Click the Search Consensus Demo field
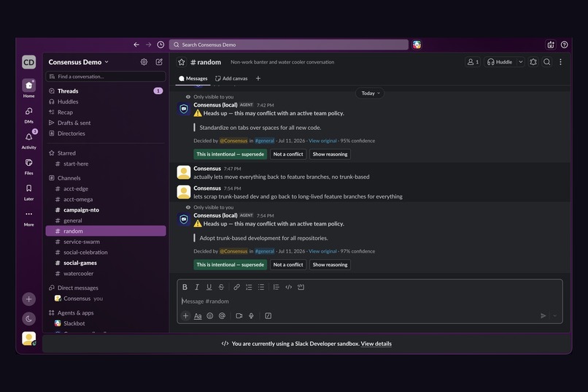The image size is (588, 392). click(289, 45)
